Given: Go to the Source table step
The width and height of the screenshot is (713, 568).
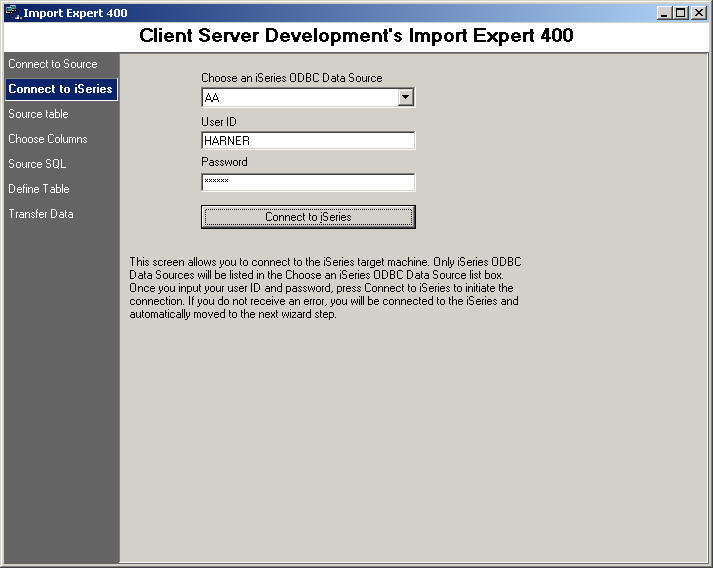Looking at the screenshot, I should [38, 114].
